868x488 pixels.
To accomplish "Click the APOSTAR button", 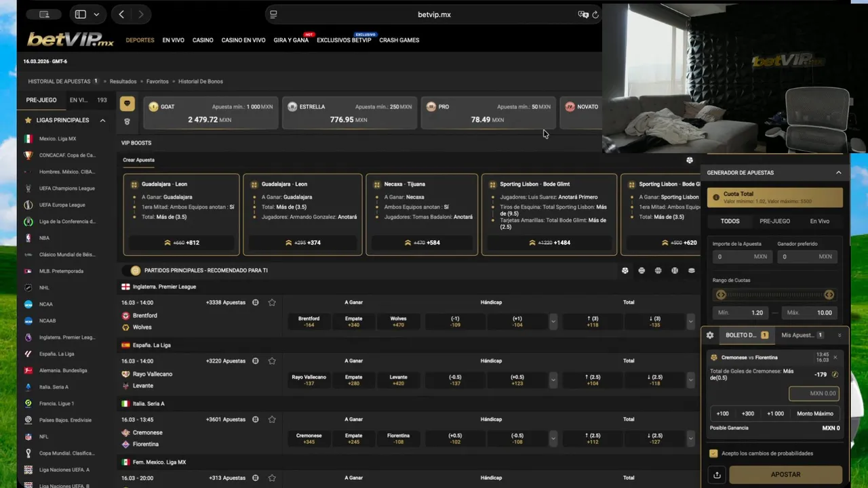I will point(785,474).
